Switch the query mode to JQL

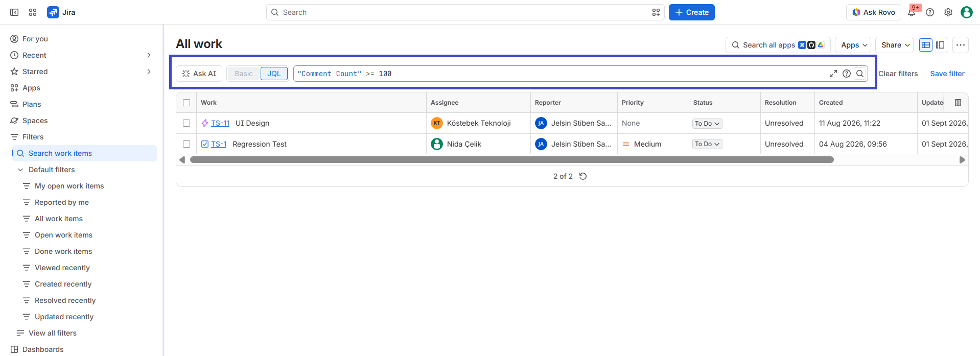(x=274, y=74)
